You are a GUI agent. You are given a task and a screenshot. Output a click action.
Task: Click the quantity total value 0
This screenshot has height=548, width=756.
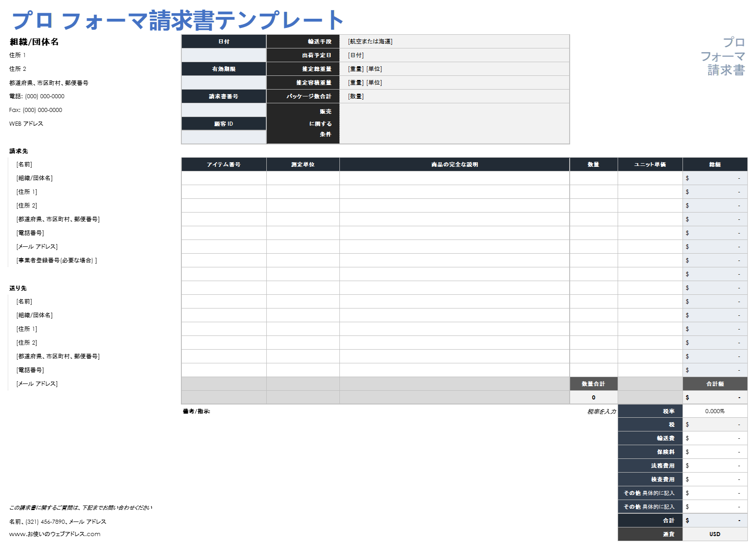point(593,397)
